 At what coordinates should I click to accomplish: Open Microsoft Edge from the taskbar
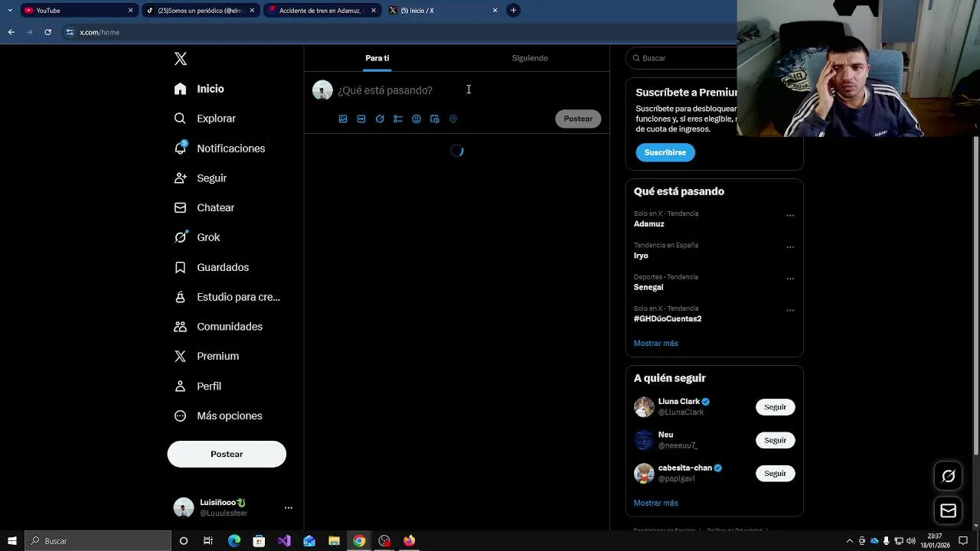click(x=234, y=541)
